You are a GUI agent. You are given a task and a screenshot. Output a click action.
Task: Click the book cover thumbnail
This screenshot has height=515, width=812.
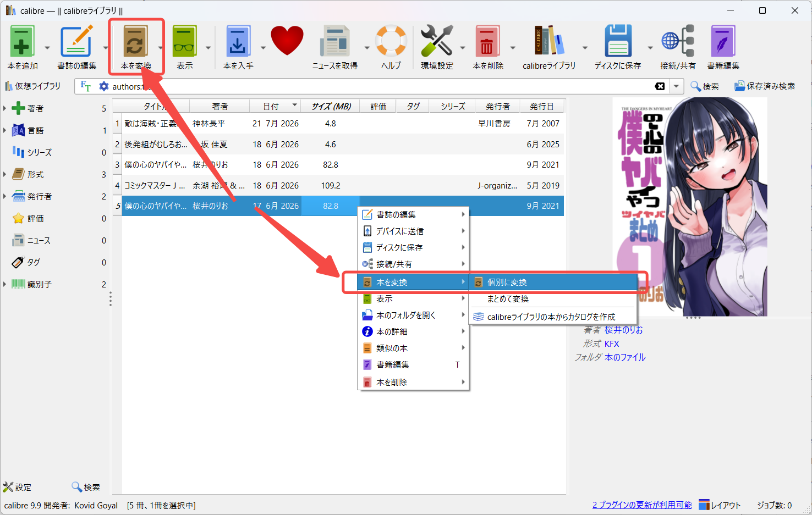[690, 207]
